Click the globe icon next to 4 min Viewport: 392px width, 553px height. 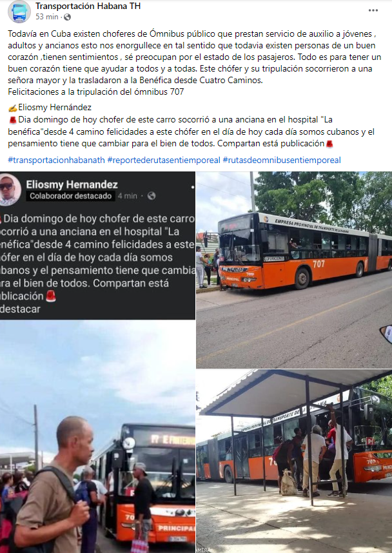(x=152, y=196)
